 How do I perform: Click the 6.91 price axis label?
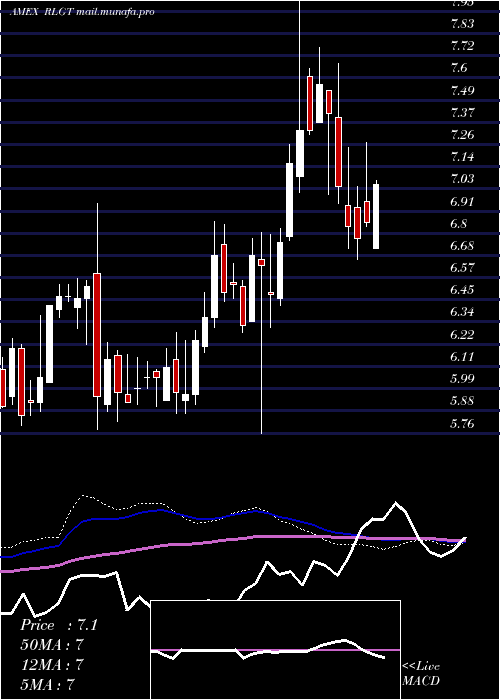tap(462, 201)
